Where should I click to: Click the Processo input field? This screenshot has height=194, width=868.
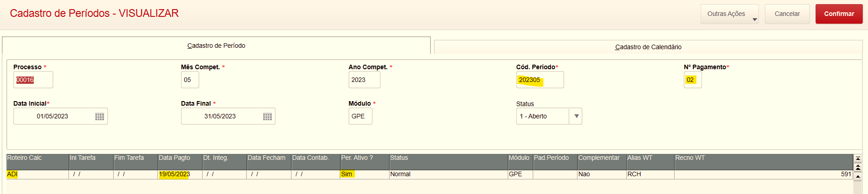point(33,80)
